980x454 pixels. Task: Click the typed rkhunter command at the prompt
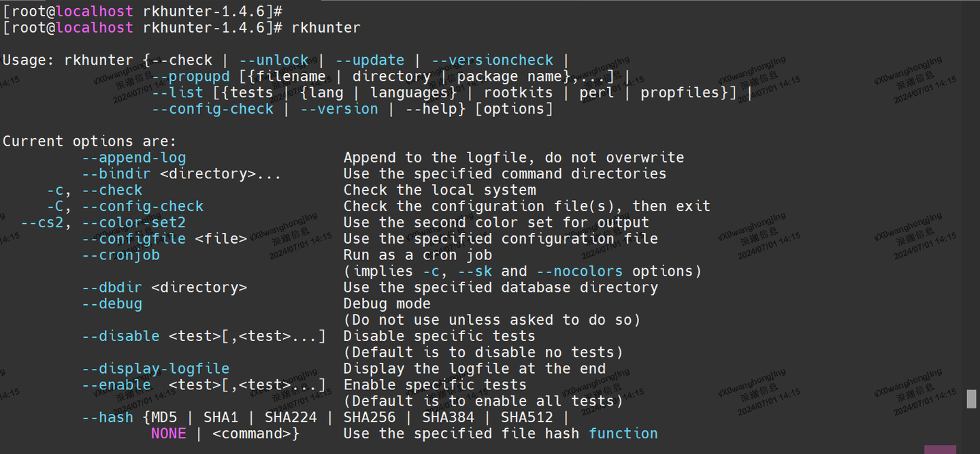[325, 28]
